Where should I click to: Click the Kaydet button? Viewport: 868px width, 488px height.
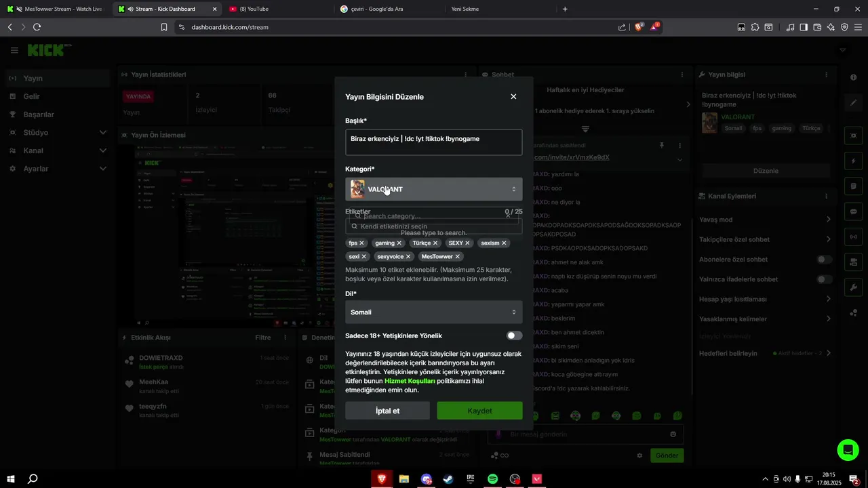tap(479, 411)
